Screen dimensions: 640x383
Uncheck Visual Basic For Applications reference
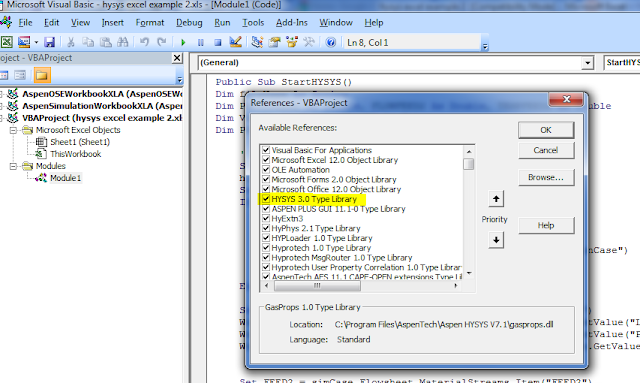(x=266, y=150)
